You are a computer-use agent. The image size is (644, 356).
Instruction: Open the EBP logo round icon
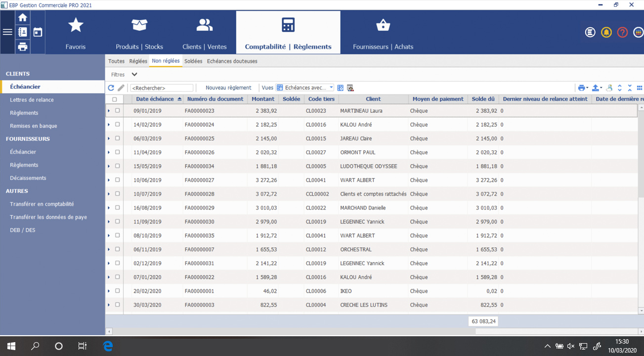(590, 32)
